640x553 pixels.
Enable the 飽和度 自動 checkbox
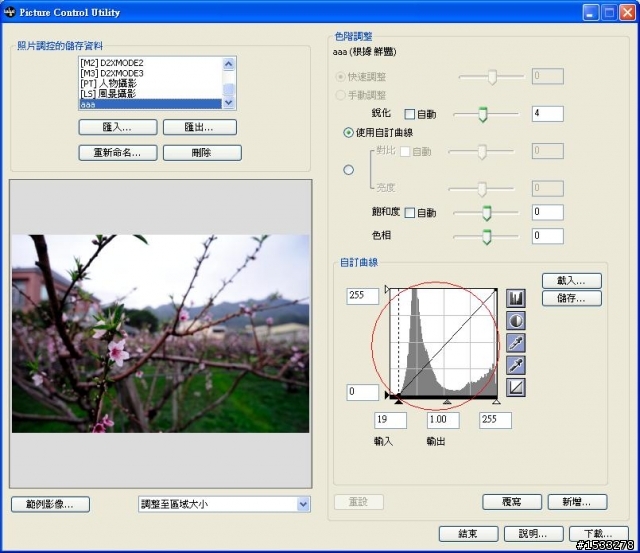(x=409, y=213)
